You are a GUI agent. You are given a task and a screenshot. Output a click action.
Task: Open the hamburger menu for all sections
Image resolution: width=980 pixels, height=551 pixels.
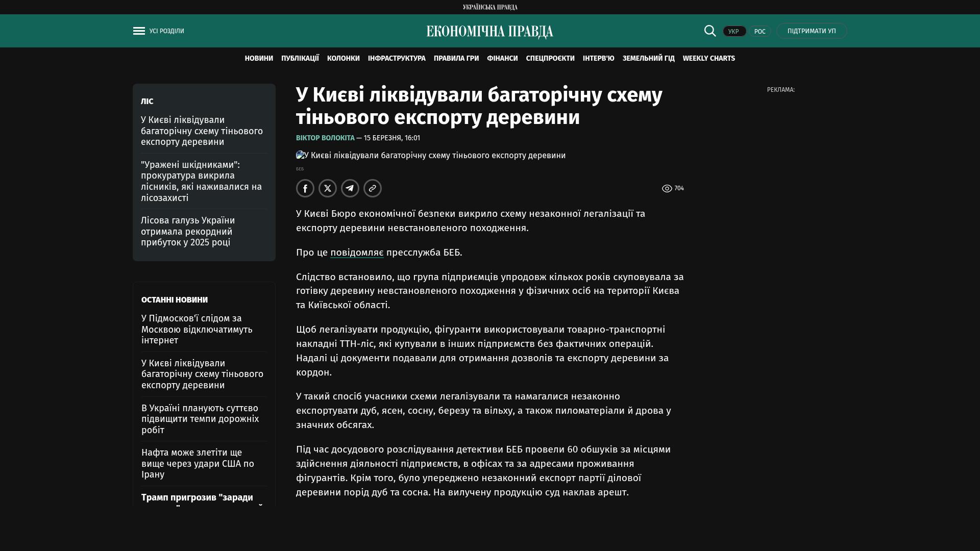pyautogui.click(x=139, y=31)
